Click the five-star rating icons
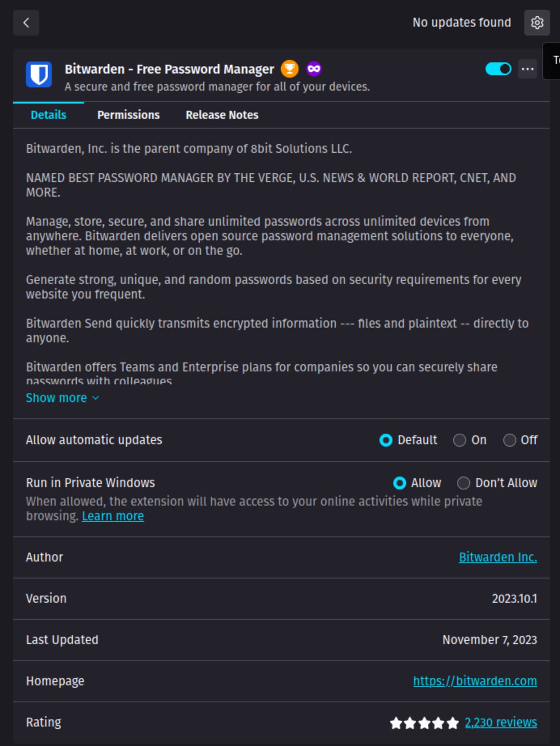 coord(424,723)
